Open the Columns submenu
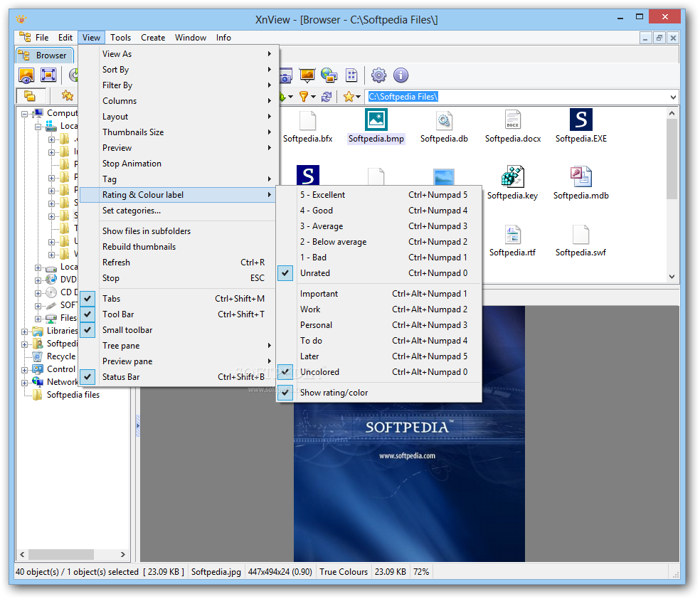Viewport: 700px width, 599px height. pos(178,101)
